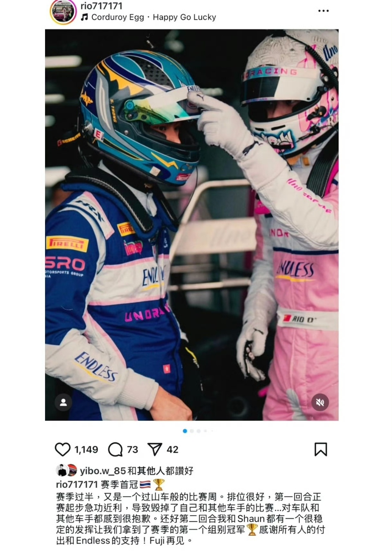Open rio717171 profile picture story
The image size is (392, 552).
tap(63, 11)
